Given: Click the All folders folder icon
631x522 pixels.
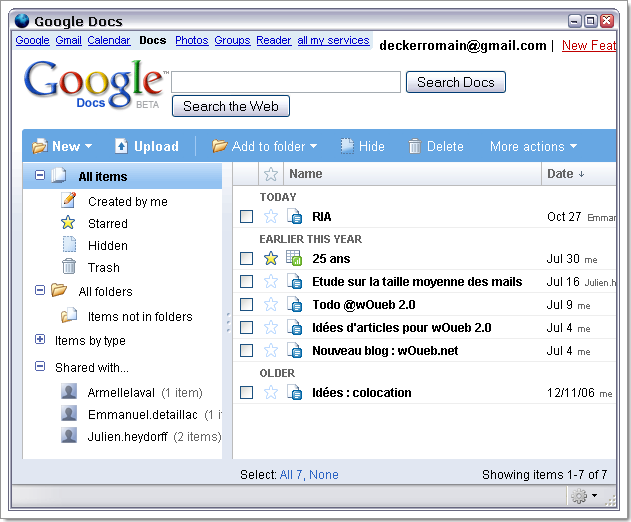Looking at the screenshot, I should pos(59,290).
